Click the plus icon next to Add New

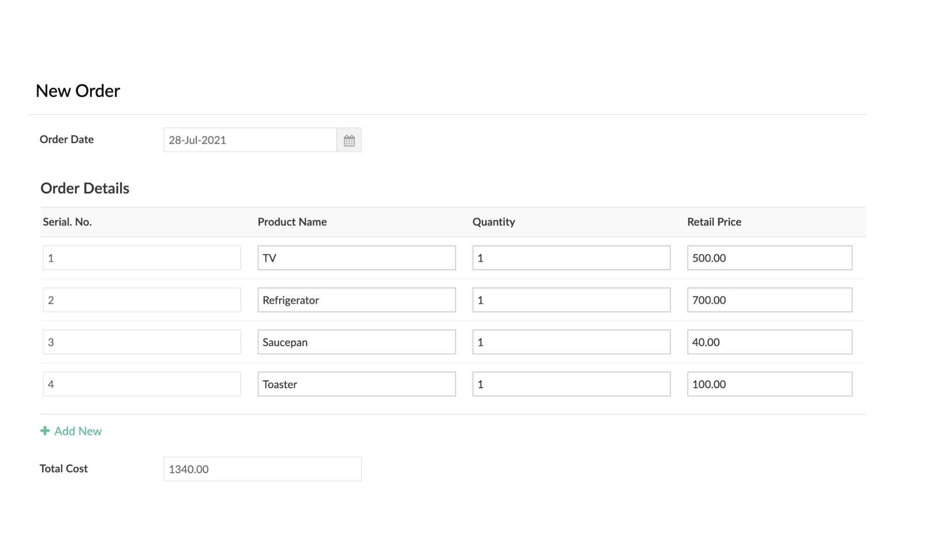(45, 431)
